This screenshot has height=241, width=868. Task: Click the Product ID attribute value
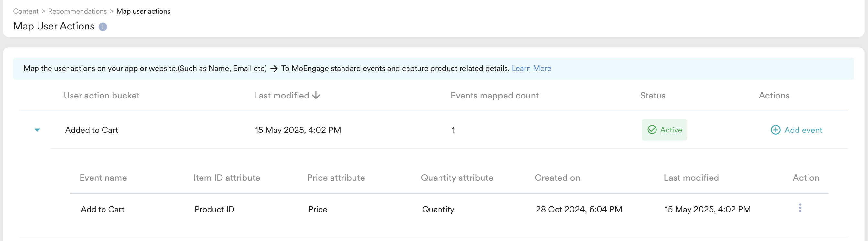coord(214,209)
